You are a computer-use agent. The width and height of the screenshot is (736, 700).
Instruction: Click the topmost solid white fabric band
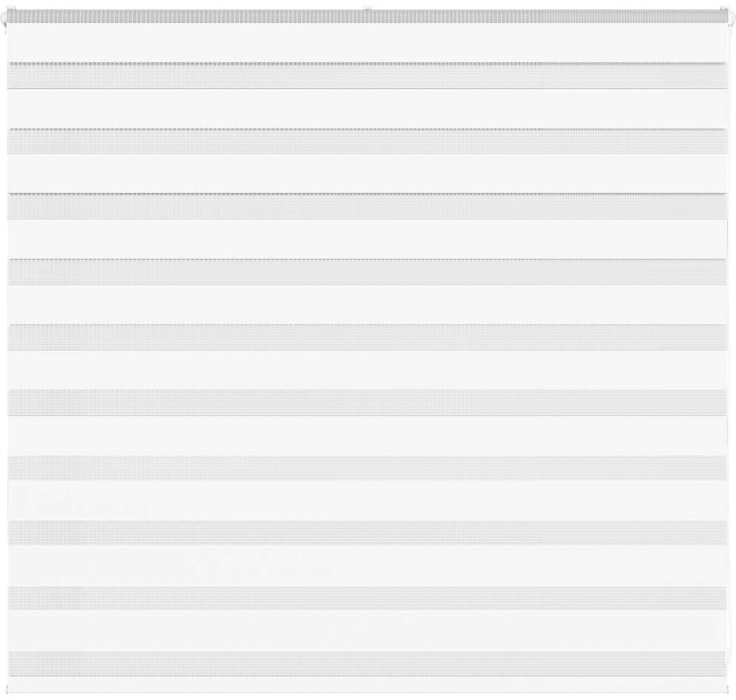[367, 42]
